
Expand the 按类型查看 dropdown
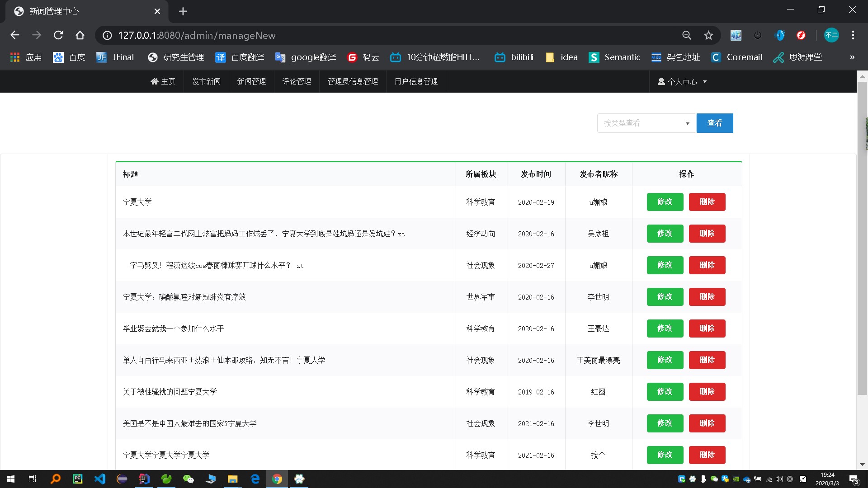pos(646,123)
